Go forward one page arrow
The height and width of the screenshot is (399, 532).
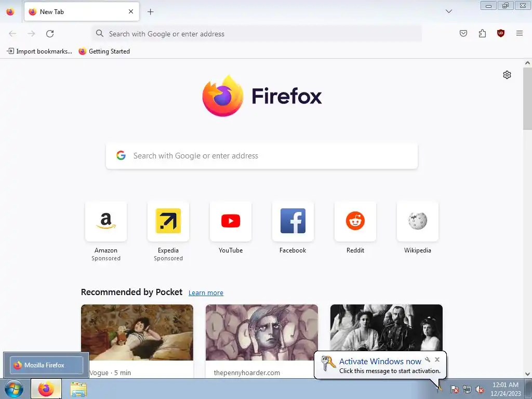tap(31, 34)
